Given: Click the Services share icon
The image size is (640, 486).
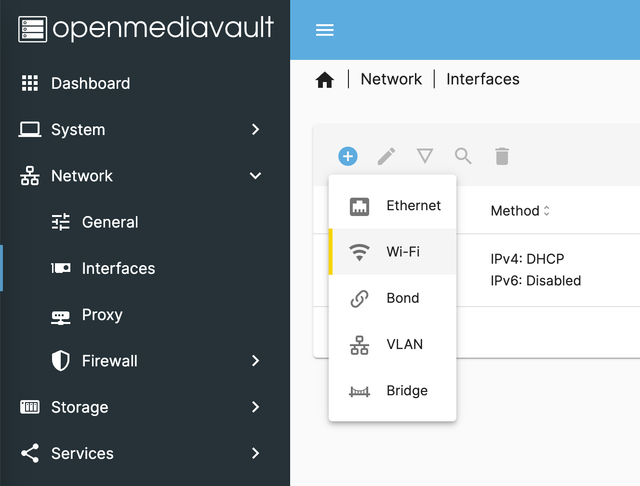Looking at the screenshot, I should click(x=30, y=453).
